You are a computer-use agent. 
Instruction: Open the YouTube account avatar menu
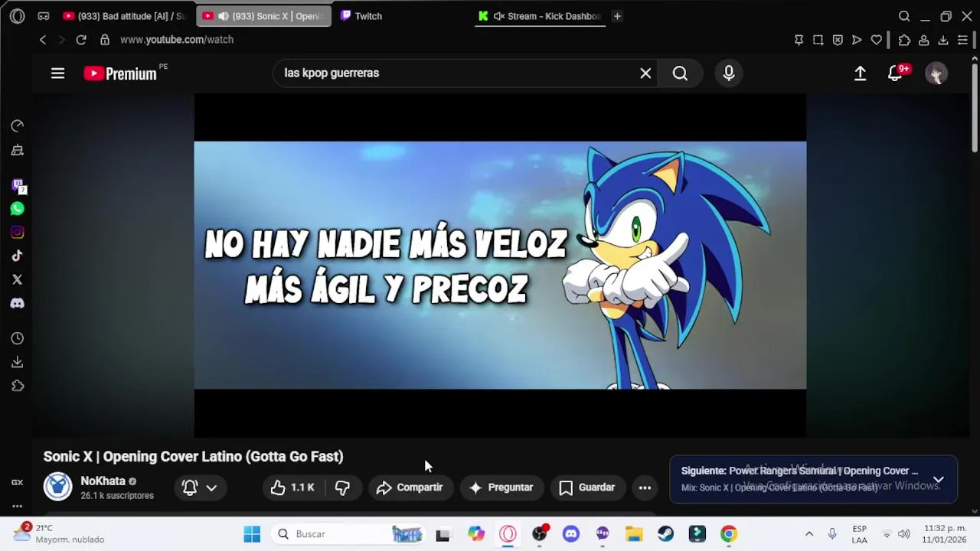coord(936,73)
